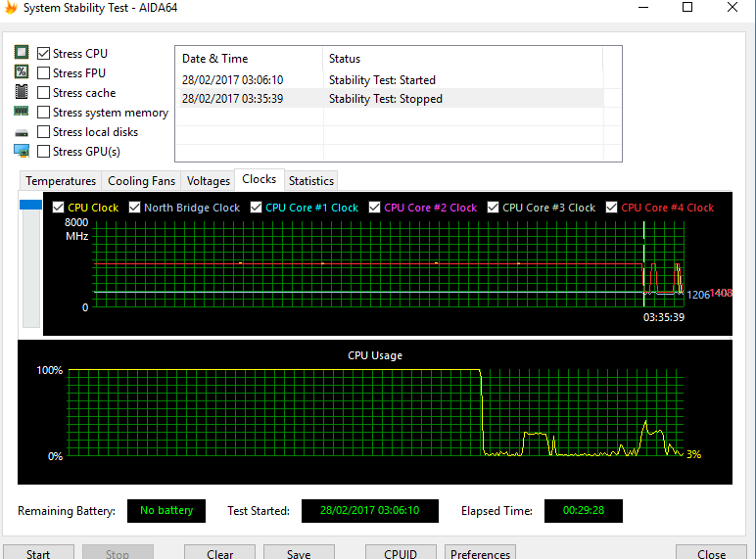Click the Test Started date value field
The height and width of the screenshot is (559, 756).
tap(370, 511)
